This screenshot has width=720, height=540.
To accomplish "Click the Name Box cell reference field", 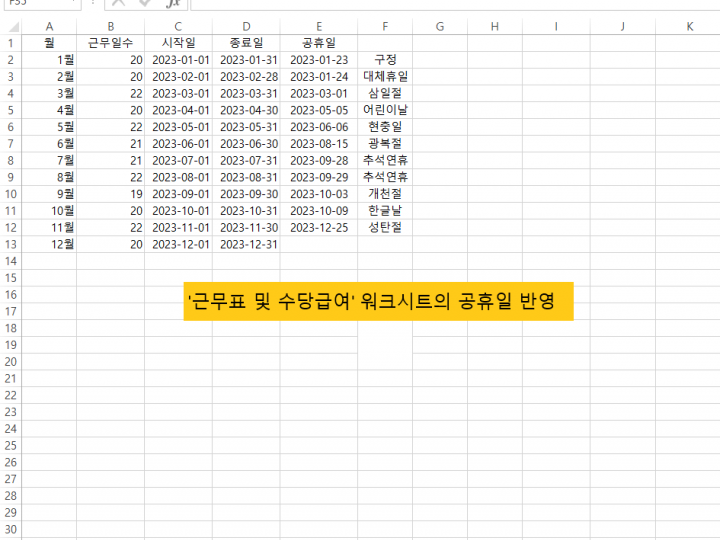I will [x=40, y=4].
